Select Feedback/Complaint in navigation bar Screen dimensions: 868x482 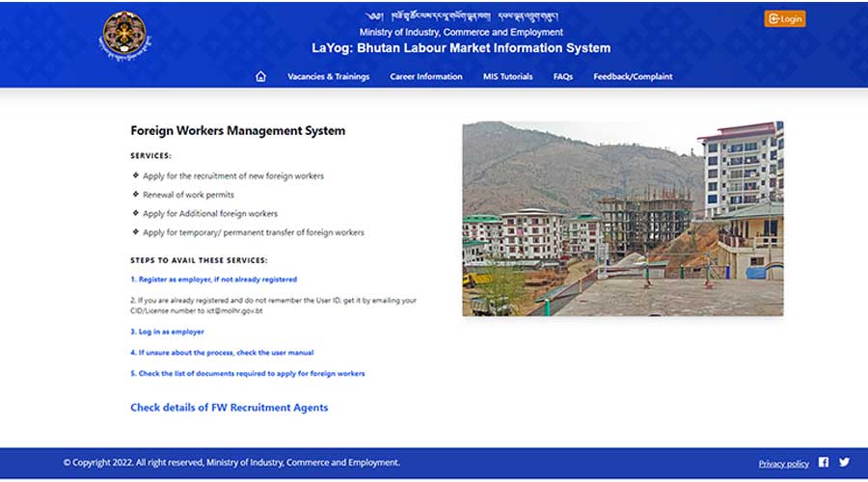coord(633,77)
